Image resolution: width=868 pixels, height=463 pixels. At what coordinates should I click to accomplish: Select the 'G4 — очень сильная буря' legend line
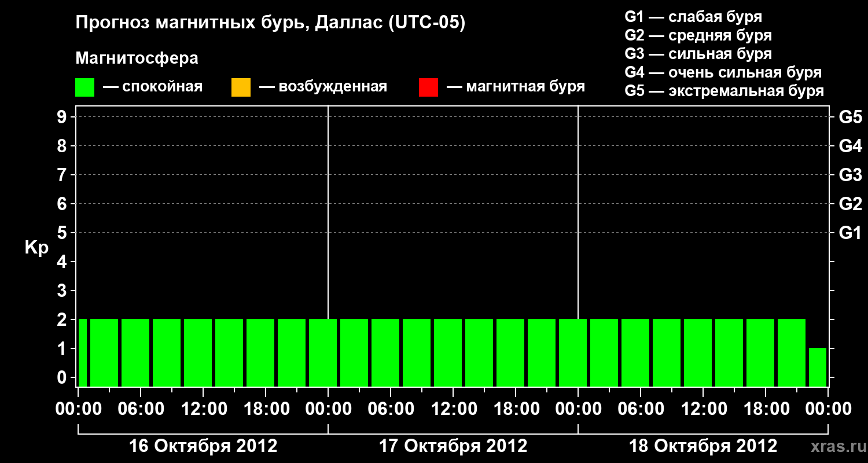coord(723,72)
